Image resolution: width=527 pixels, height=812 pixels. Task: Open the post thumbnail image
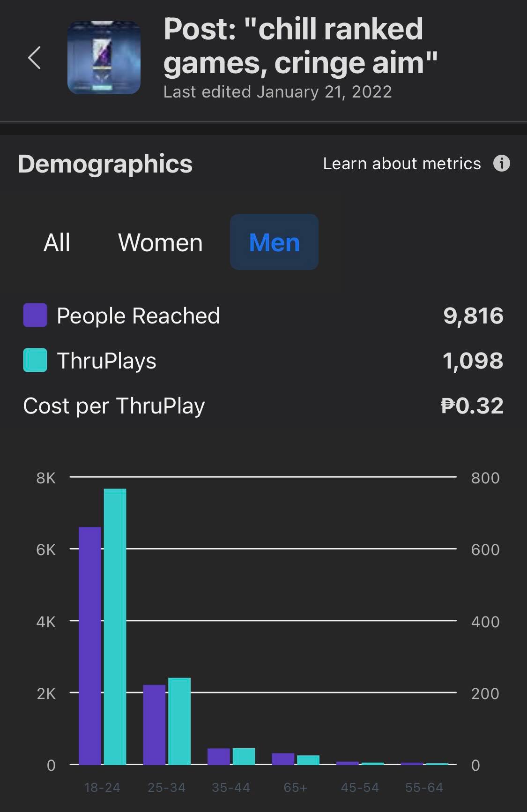(104, 58)
